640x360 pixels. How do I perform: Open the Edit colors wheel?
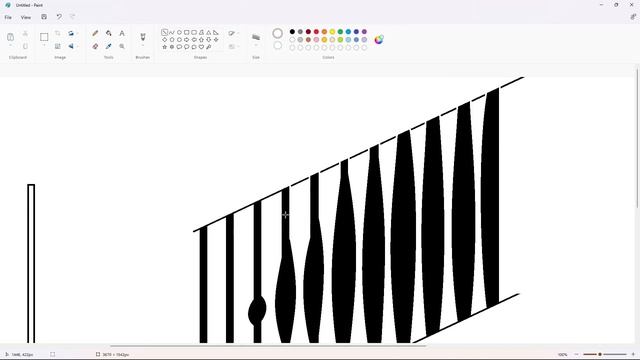(x=379, y=39)
